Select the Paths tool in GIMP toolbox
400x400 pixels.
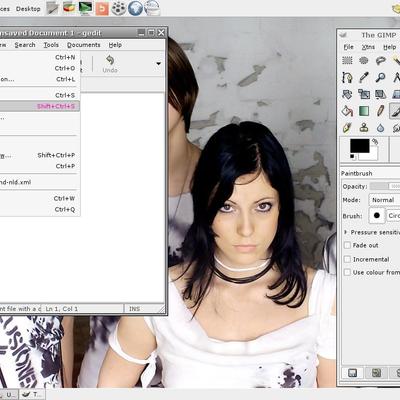tap(347, 77)
